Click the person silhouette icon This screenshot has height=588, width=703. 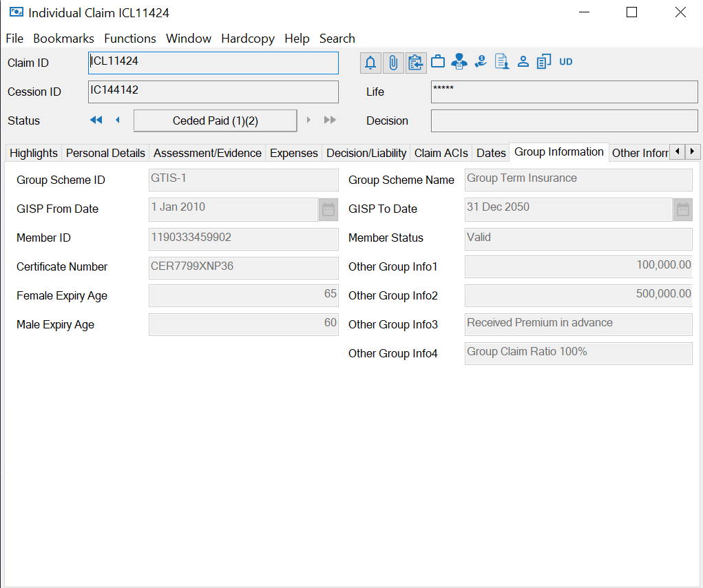(x=523, y=62)
